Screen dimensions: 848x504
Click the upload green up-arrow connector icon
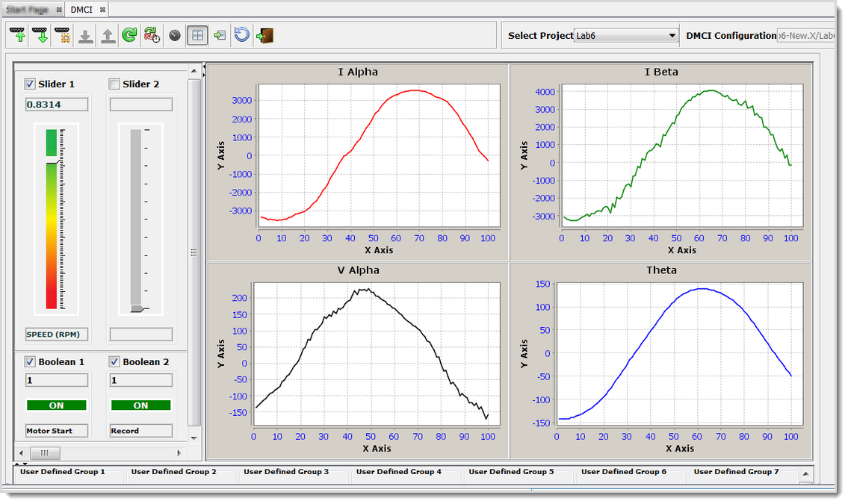tap(18, 35)
